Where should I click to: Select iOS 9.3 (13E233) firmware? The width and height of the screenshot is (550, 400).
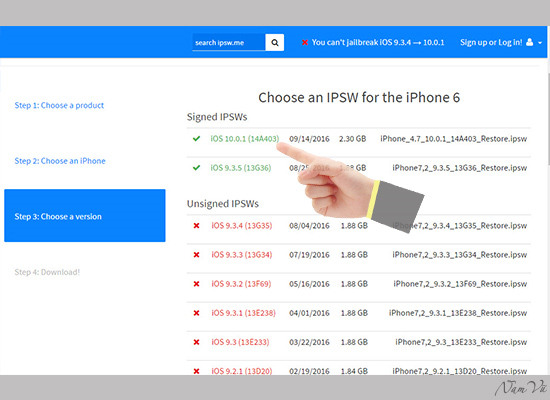point(240,342)
